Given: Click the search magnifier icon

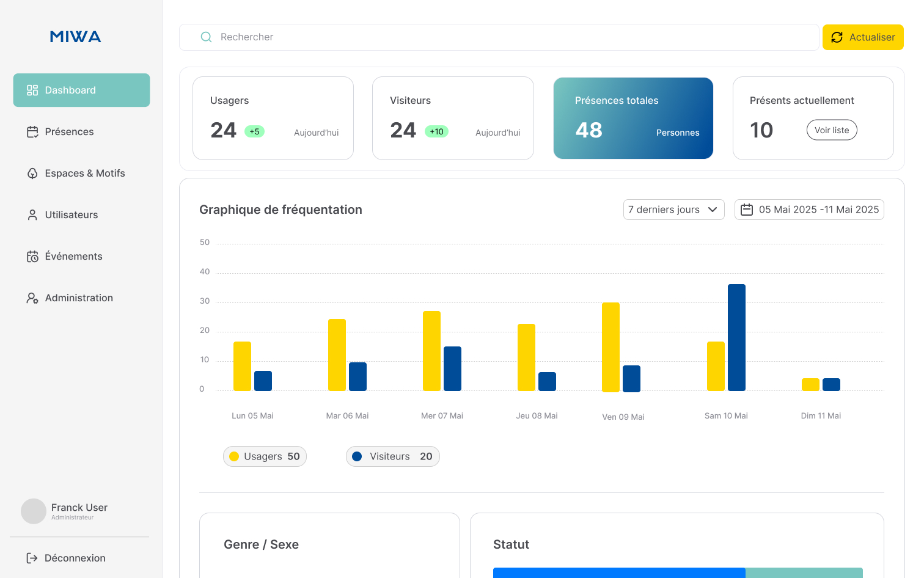Looking at the screenshot, I should coord(207,37).
